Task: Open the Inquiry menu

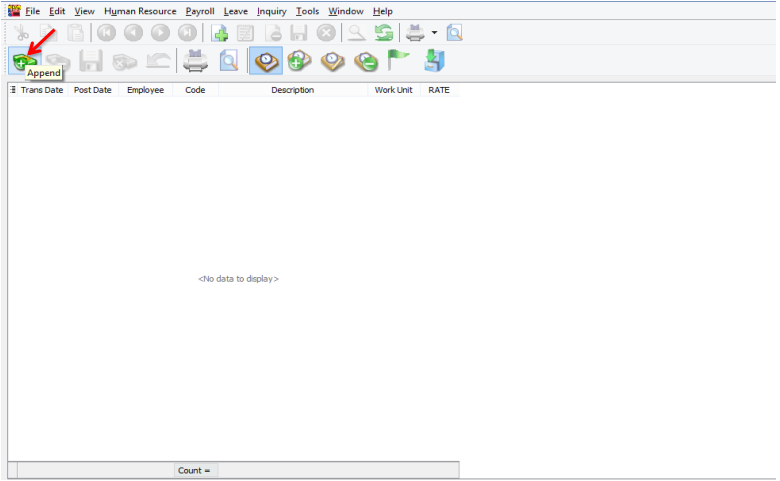Action: (x=271, y=11)
